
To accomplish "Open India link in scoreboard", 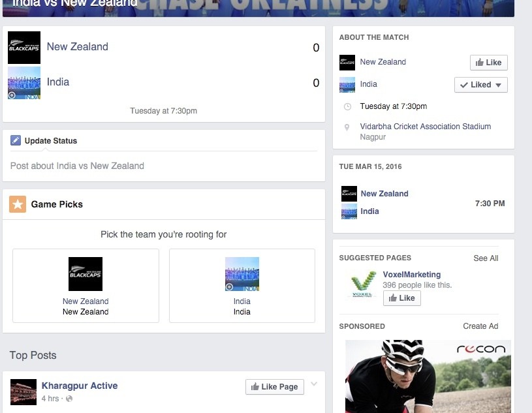I will 58,82.
